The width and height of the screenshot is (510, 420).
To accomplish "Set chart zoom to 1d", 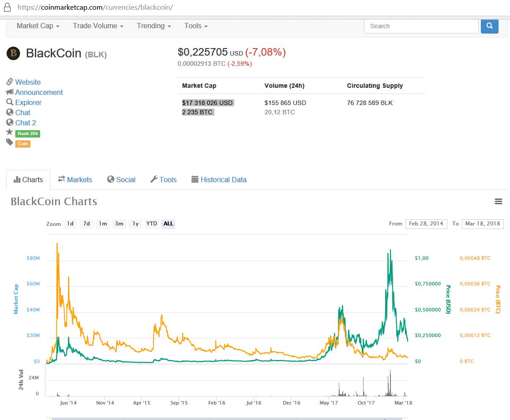I will [70, 224].
